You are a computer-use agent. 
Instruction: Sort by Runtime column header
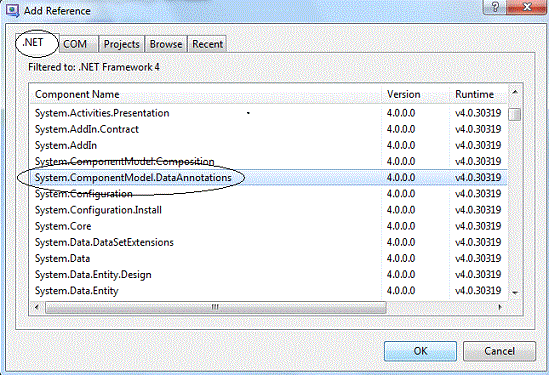pyautogui.click(x=479, y=94)
